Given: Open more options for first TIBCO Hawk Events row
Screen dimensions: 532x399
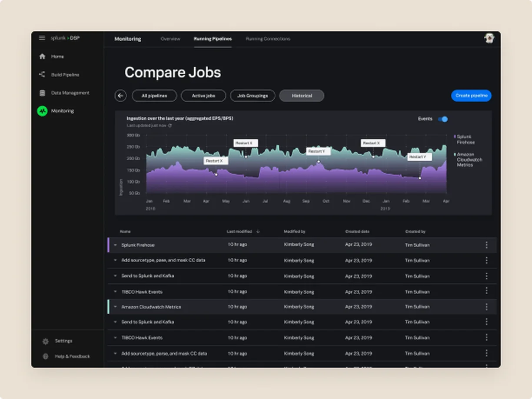Looking at the screenshot, I should tap(486, 291).
